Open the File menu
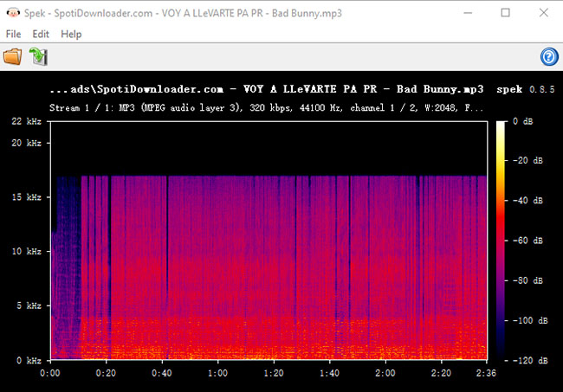The height and width of the screenshot is (392, 563). [x=13, y=34]
